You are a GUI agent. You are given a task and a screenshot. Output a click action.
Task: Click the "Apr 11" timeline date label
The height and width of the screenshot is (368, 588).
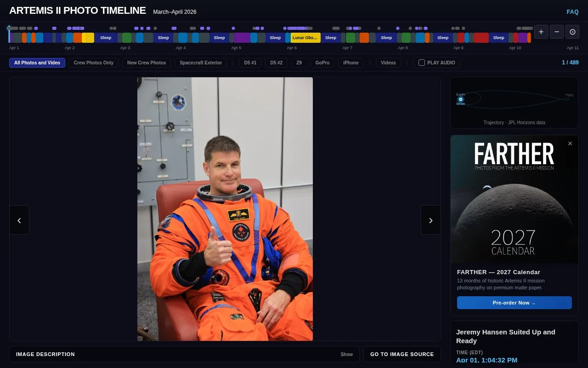[x=573, y=48]
